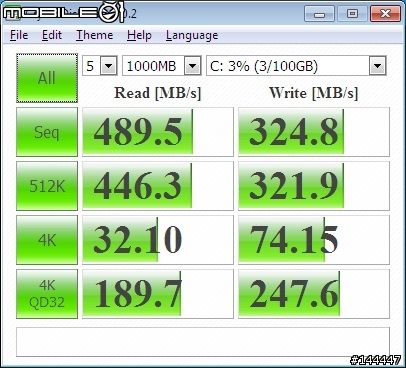
Task: Click the Write [MB/s] column header
Action: [314, 93]
